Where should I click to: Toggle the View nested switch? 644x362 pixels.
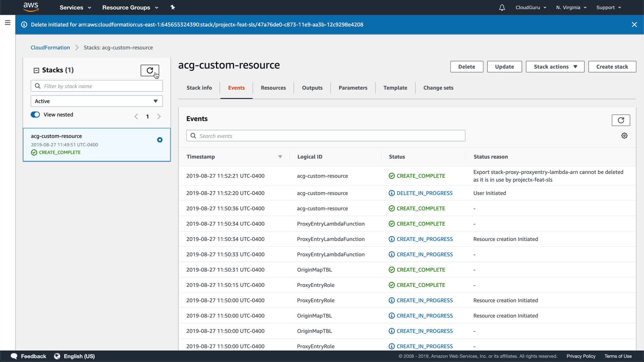(35, 115)
